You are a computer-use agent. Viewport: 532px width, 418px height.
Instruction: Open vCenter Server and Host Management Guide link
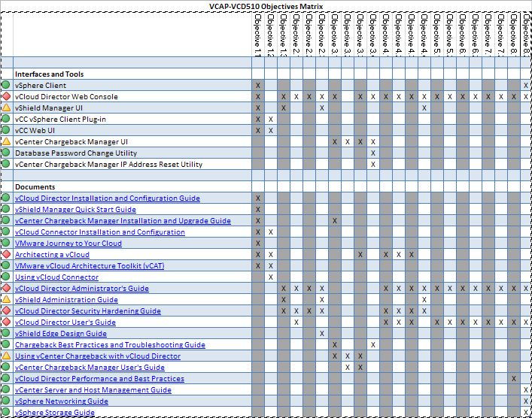[93, 390]
